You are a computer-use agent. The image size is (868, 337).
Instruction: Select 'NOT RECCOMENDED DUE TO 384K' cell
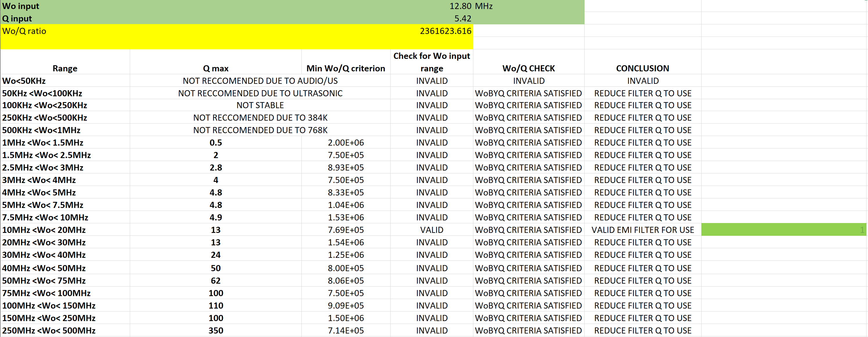coord(260,118)
